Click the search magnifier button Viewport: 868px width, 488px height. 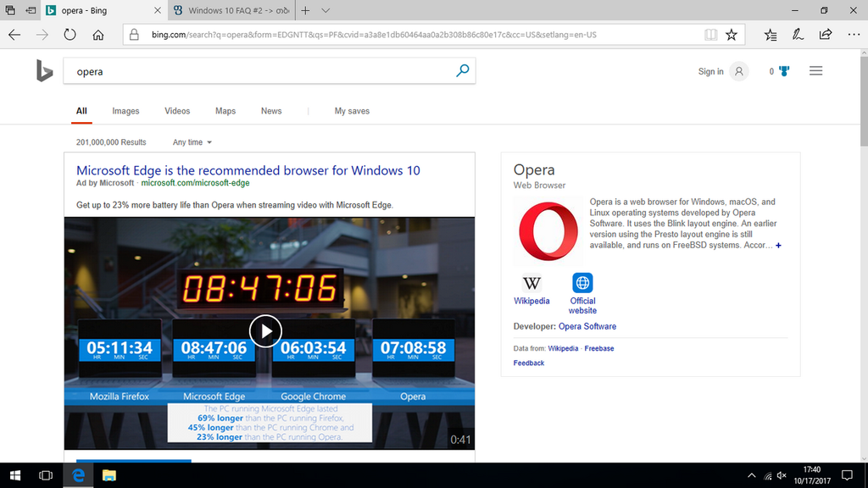pos(462,71)
